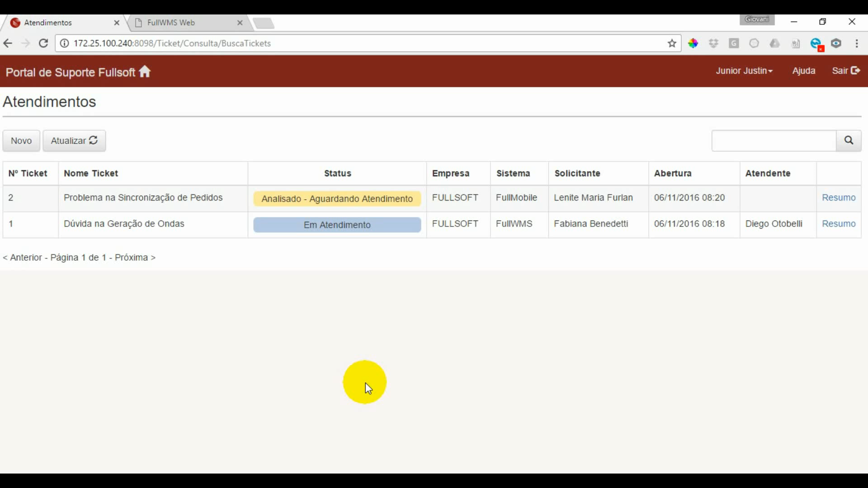The height and width of the screenshot is (488, 868).
Task: Click opening date 06/11/2016 08:20
Action: pos(689,197)
